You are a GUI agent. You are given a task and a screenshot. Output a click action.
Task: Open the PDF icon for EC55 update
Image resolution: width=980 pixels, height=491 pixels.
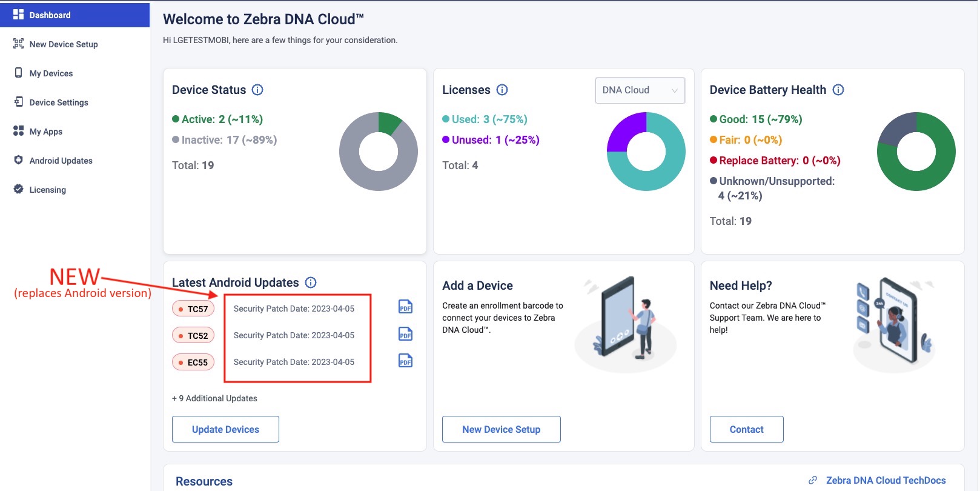[405, 361]
